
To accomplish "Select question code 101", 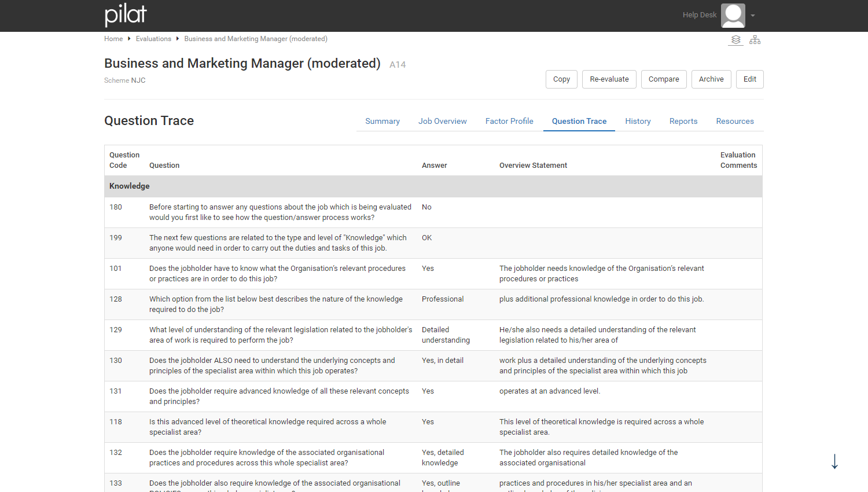I will (x=116, y=269).
